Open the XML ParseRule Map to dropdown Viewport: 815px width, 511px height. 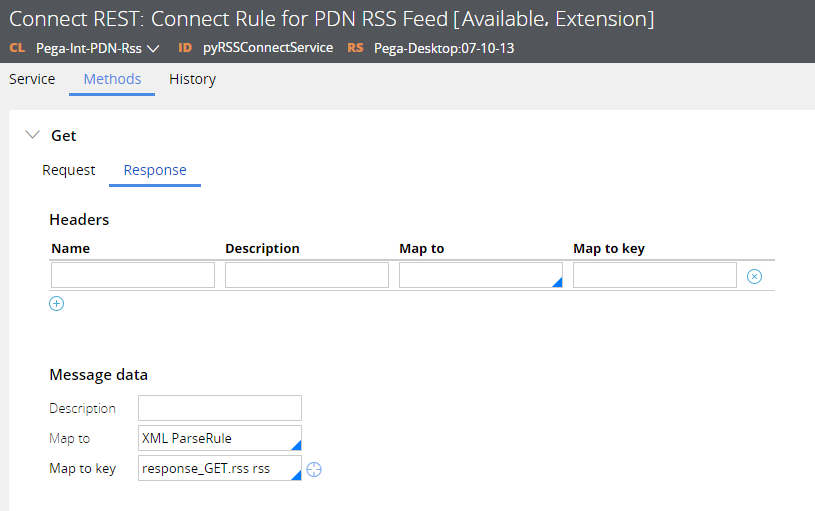click(x=220, y=438)
